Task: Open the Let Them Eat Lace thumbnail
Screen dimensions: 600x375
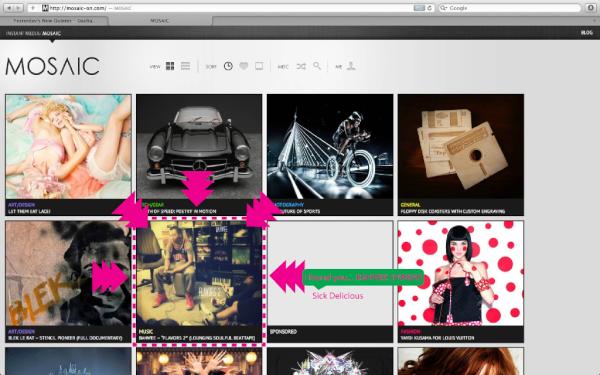Action: coord(68,147)
